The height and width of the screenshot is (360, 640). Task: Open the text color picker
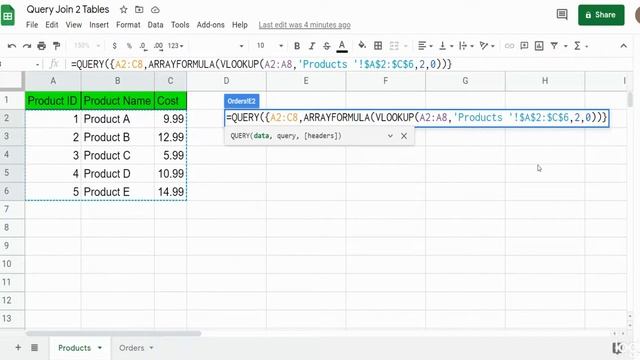click(x=342, y=46)
